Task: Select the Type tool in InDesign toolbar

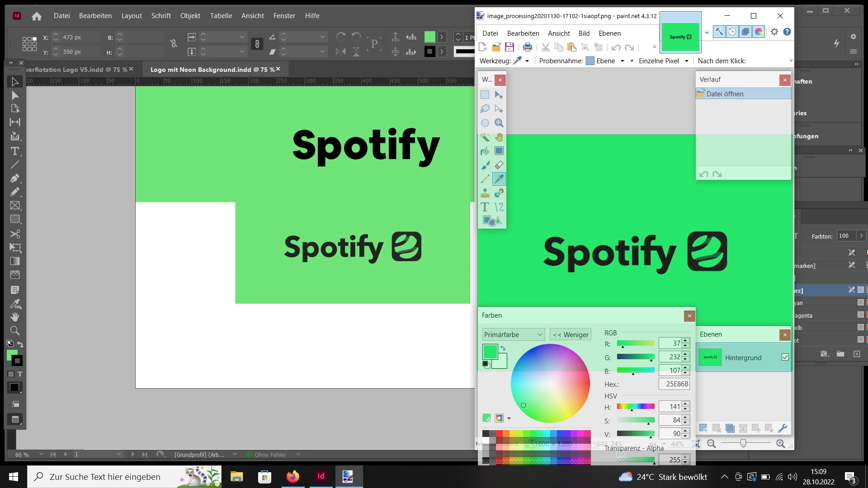Action: tap(14, 151)
